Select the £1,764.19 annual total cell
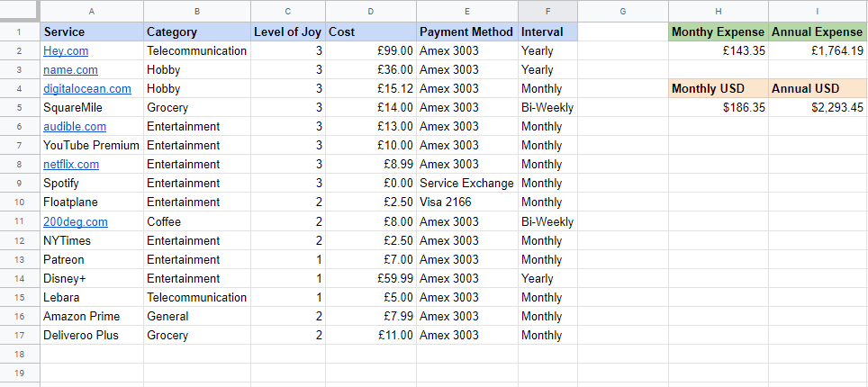868x387 pixels. click(818, 51)
